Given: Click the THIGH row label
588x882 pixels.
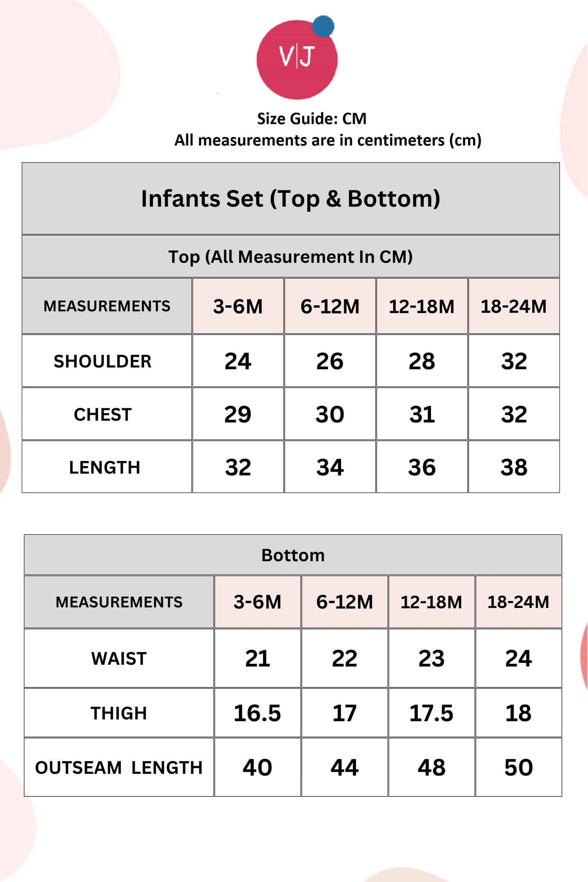Looking at the screenshot, I should pos(119,713).
